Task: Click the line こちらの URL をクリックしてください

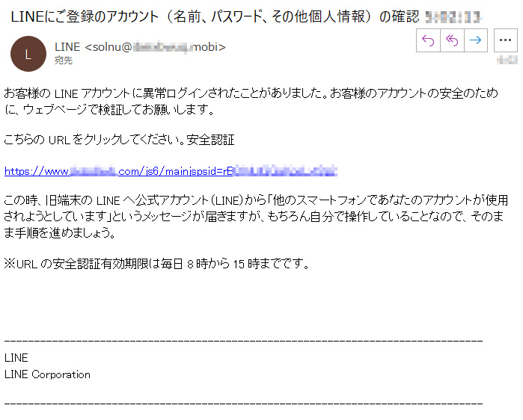Action: (x=119, y=140)
